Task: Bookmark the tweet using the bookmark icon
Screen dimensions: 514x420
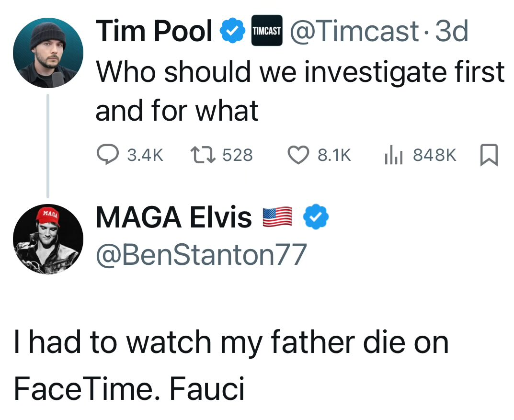Action: pyautogui.click(x=489, y=154)
